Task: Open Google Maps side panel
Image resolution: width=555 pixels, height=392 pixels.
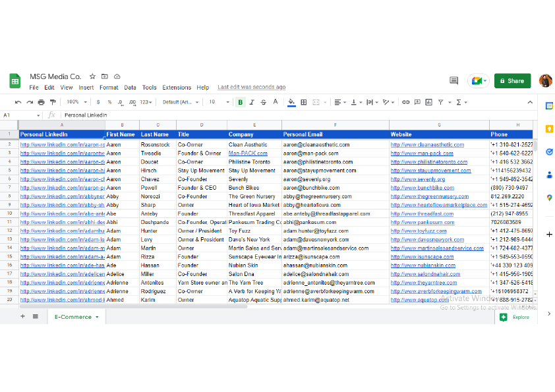Action: (548, 195)
